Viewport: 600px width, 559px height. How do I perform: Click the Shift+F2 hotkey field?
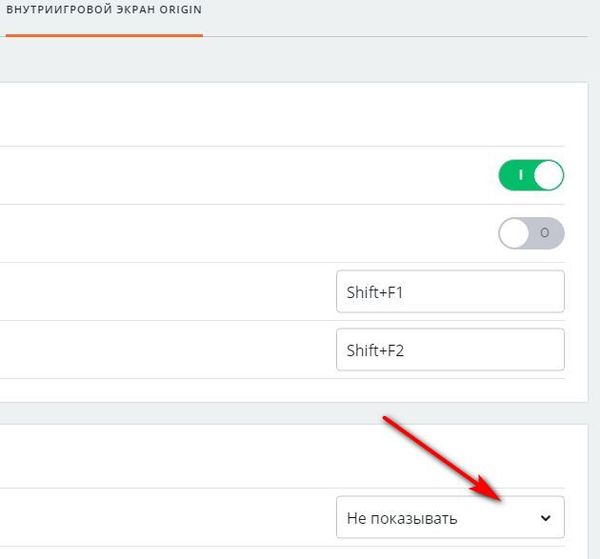point(450,350)
